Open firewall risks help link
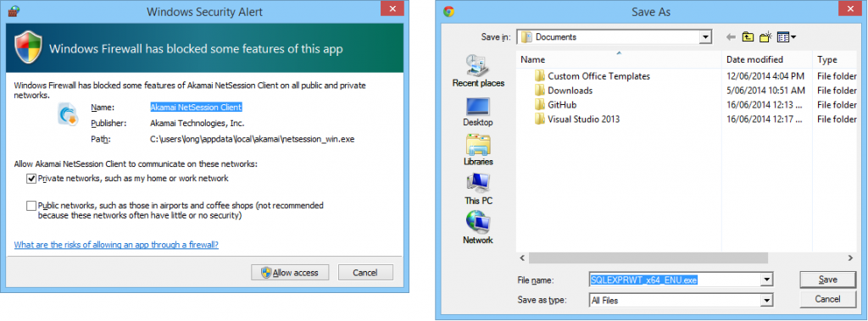 pyautogui.click(x=116, y=244)
